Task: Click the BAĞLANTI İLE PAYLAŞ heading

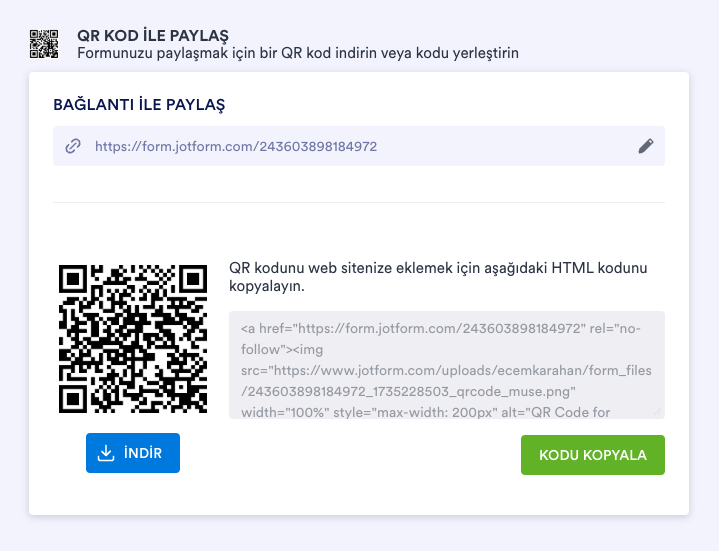Action: pos(139,104)
